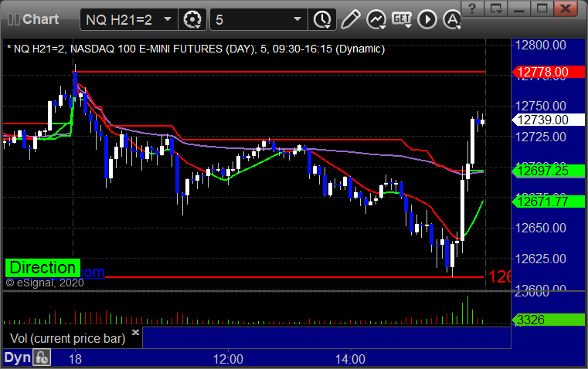Viewport: 588px width, 369px height.
Task: Click the 12:00 time axis label
Action: tap(228, 359)
